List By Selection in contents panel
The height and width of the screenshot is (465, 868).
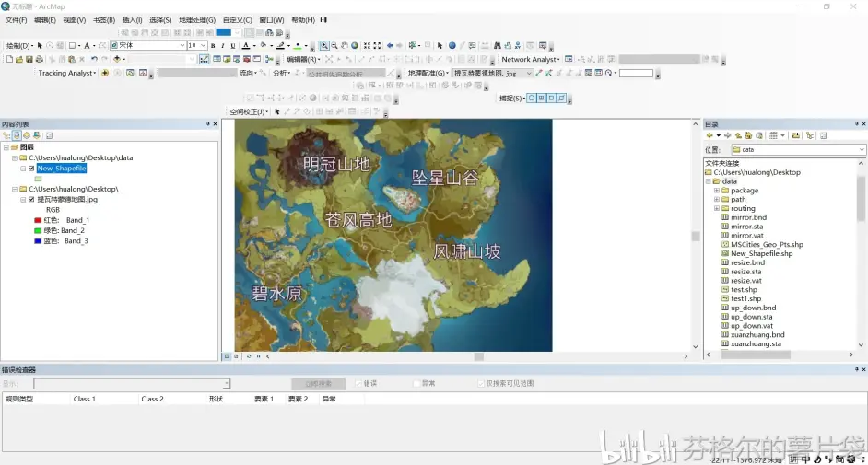pyautogui.click(x=37, y=135)
